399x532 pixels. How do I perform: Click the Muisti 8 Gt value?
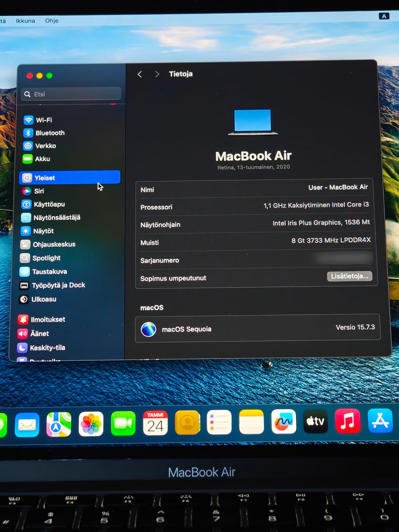coord(331,240)
